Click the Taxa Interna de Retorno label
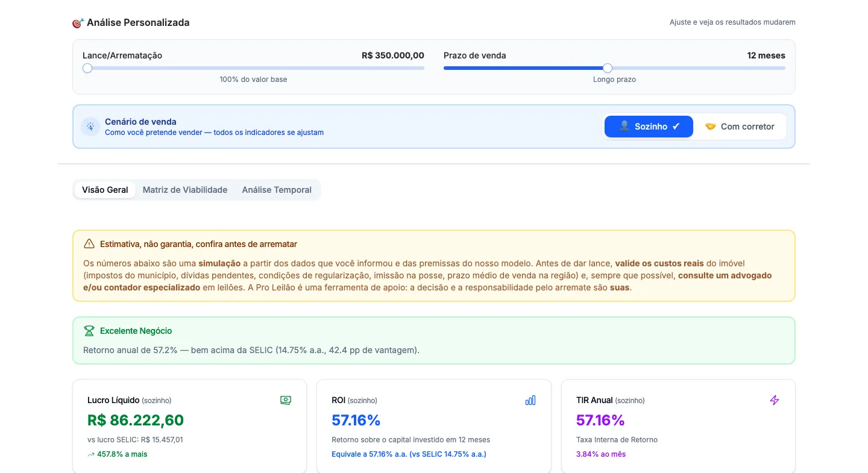The height and width of the screenshot is (473, 868). click(x=617, y=440)
